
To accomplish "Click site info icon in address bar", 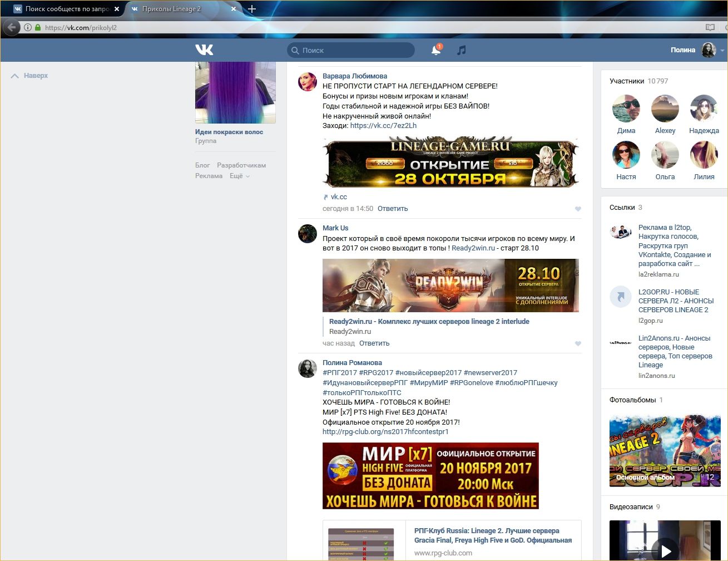I will [27, 27].
